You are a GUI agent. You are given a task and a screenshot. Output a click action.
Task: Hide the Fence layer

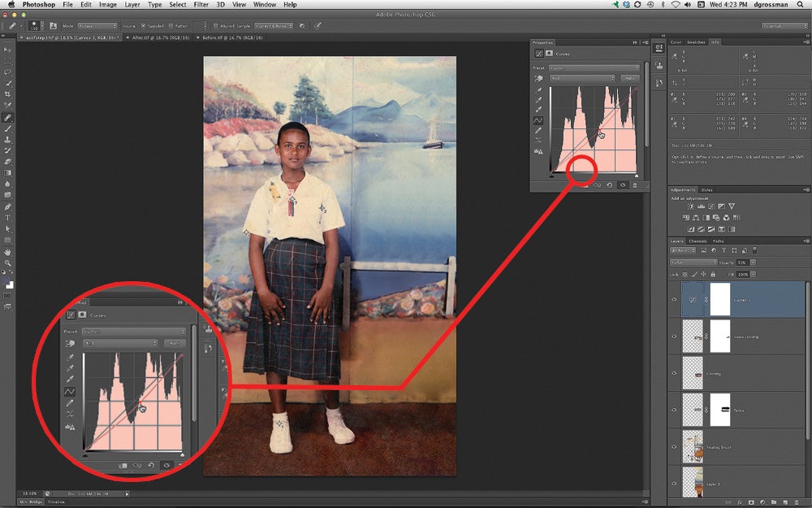[674, 410]
